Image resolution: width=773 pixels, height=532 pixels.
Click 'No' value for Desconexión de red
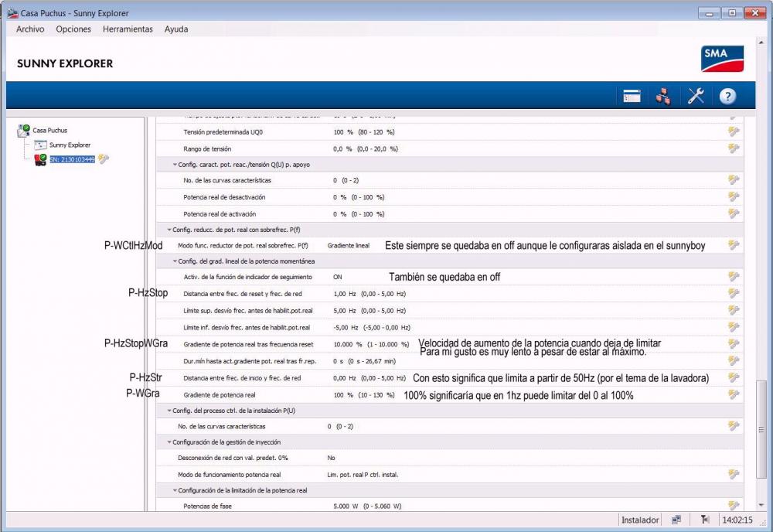click(332, 458)
